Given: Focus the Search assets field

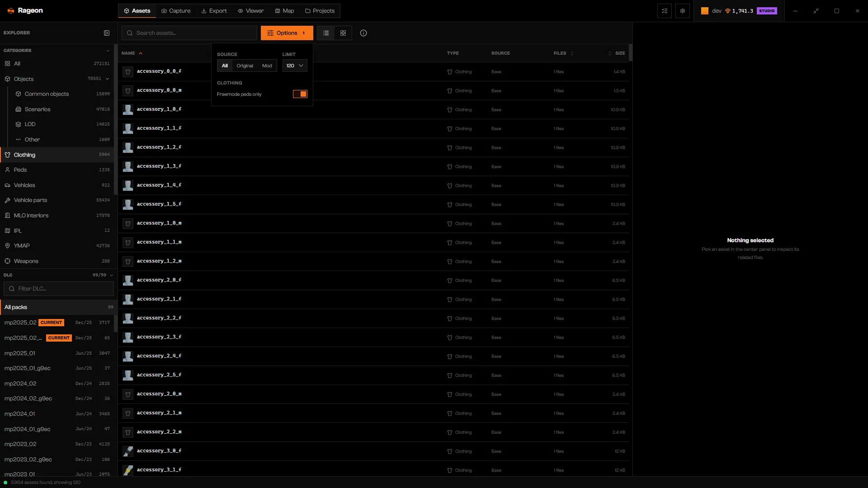Looking at the screenshot, I should [x=189, y=33].
